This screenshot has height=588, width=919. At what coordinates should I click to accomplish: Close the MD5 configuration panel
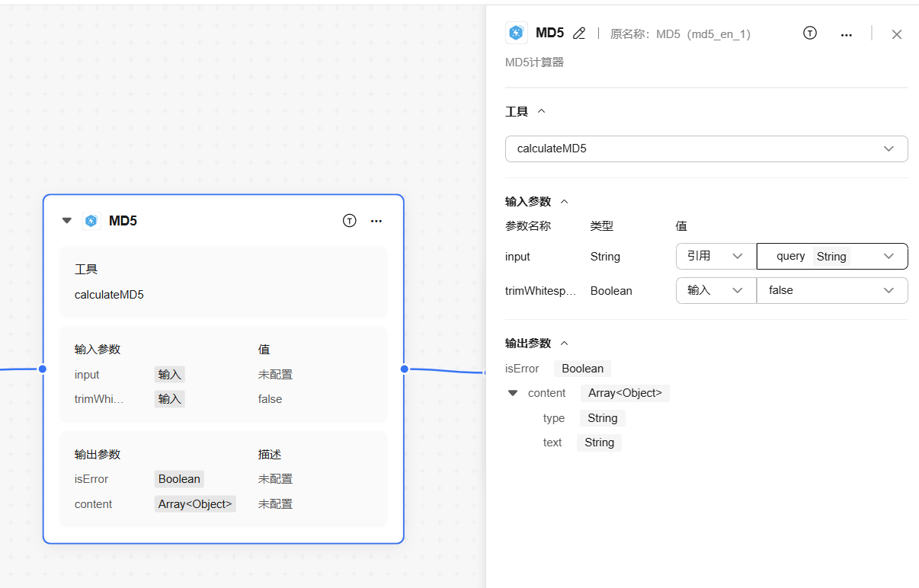coord(897,34)
